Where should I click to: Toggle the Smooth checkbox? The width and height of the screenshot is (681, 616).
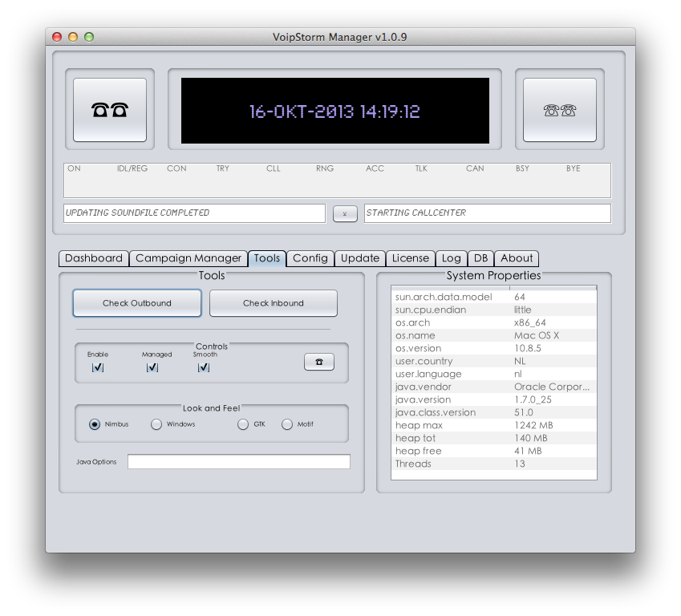pos(204,367)
